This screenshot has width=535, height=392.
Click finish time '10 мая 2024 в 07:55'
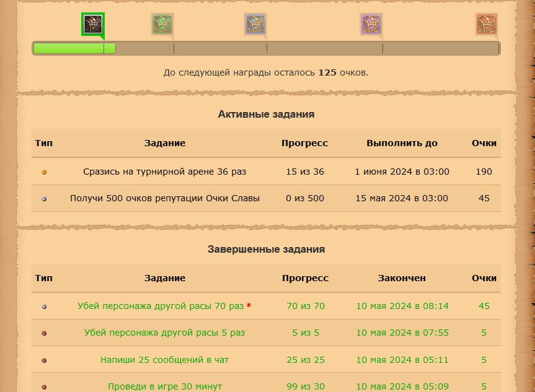coord(402,333)
